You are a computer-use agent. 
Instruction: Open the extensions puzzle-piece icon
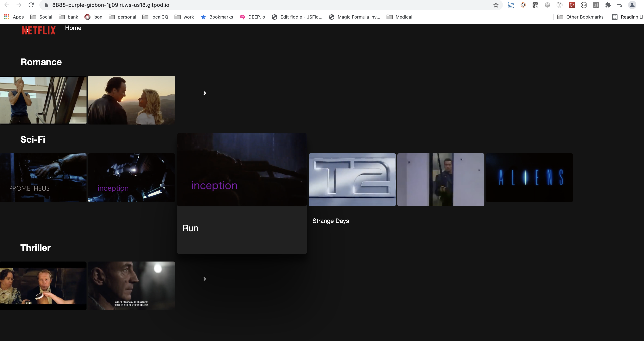(x=608, y=5)
